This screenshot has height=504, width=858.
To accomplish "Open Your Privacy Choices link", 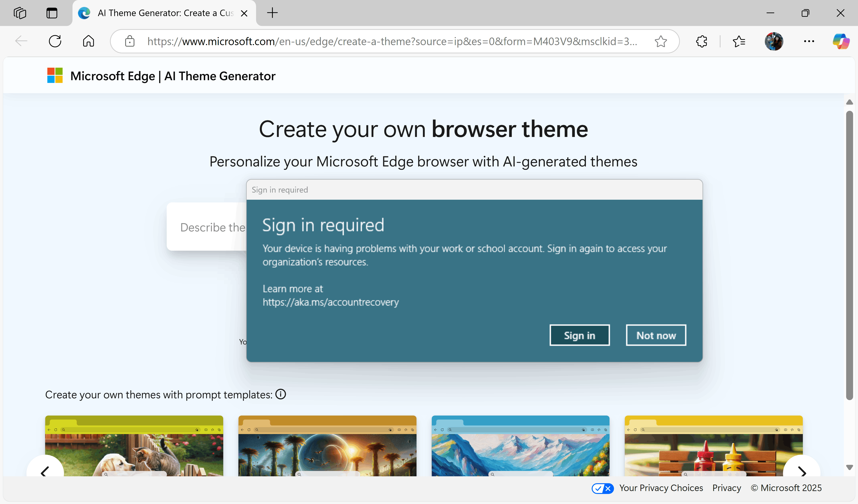I will pos(661,488).
